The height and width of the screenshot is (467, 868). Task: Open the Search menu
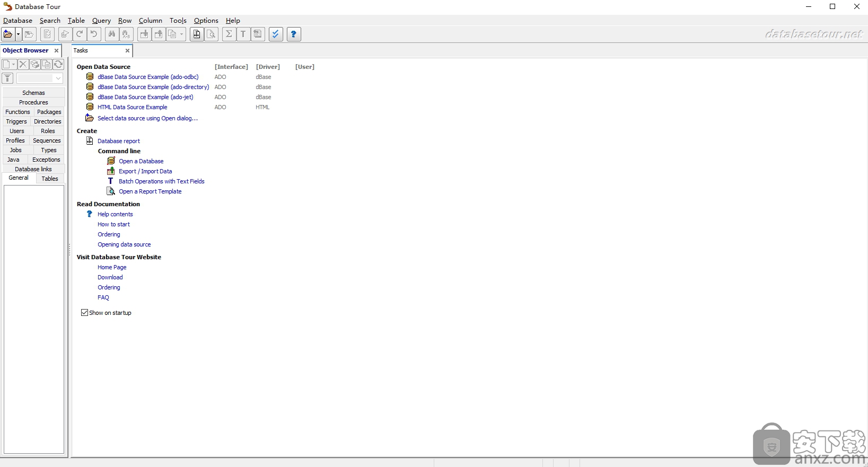(x=50, y=21)
